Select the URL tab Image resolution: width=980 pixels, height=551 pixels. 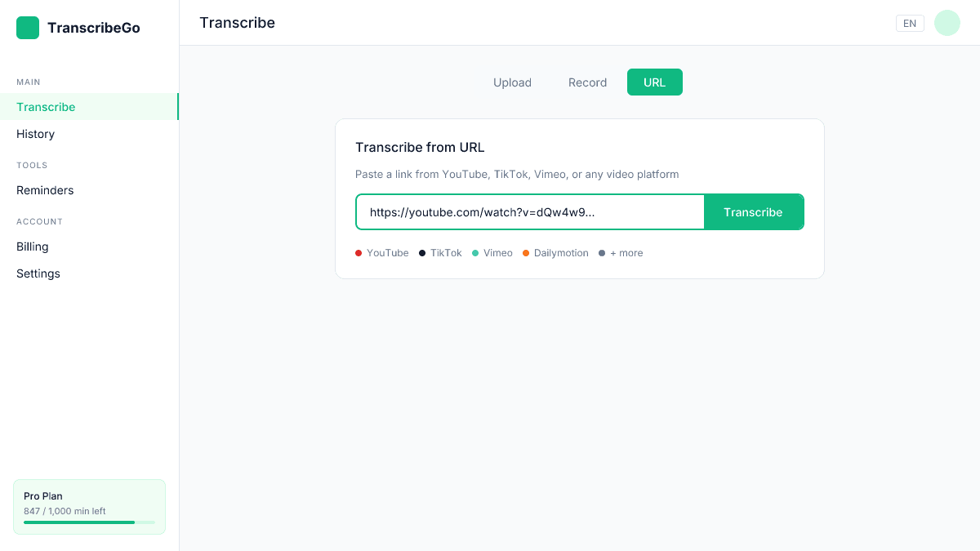pyautogui.click(x=654, y=82)
